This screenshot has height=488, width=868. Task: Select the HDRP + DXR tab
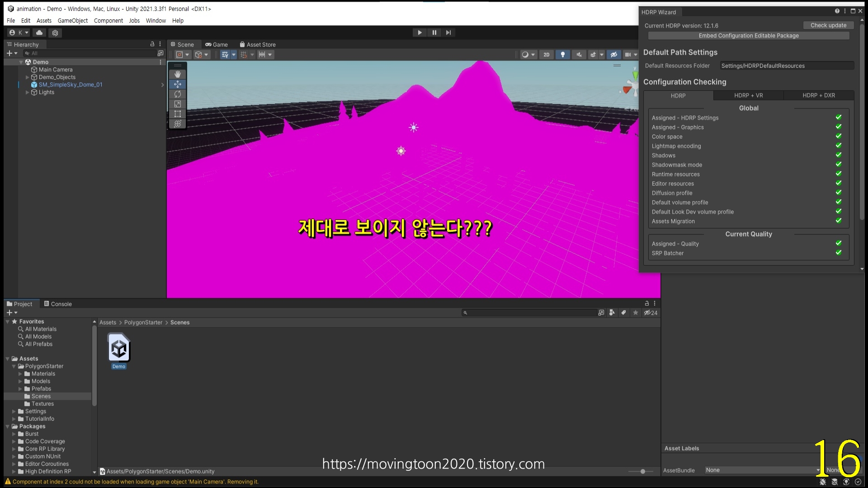(x=819, y=95)
